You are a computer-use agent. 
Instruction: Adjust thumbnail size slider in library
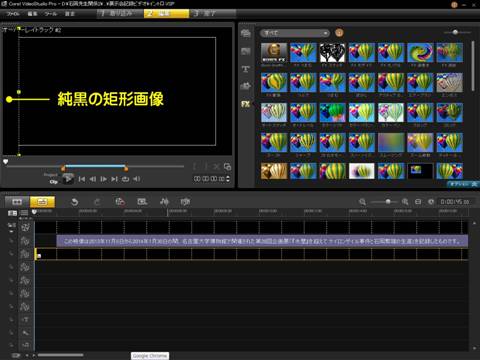457,32
